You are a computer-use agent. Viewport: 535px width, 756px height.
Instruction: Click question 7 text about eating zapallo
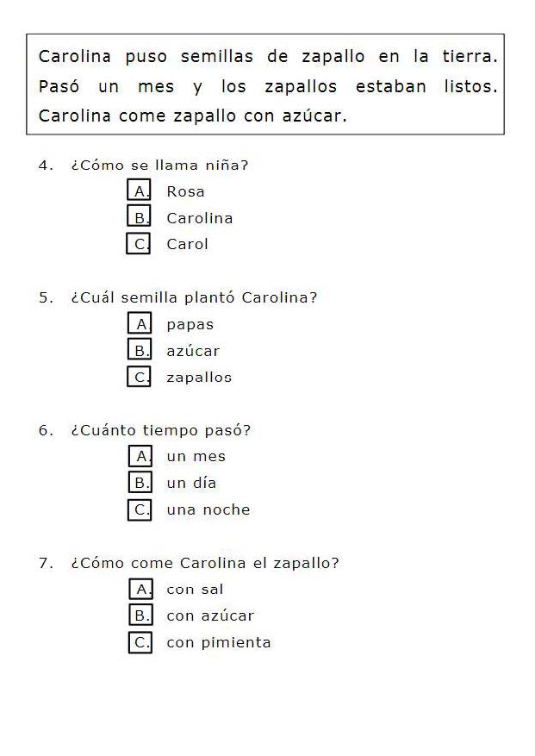click(x=205, y=563)
